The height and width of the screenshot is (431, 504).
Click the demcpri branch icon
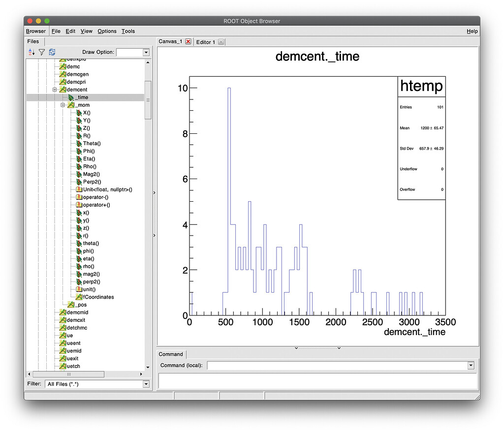pos(63,82)
